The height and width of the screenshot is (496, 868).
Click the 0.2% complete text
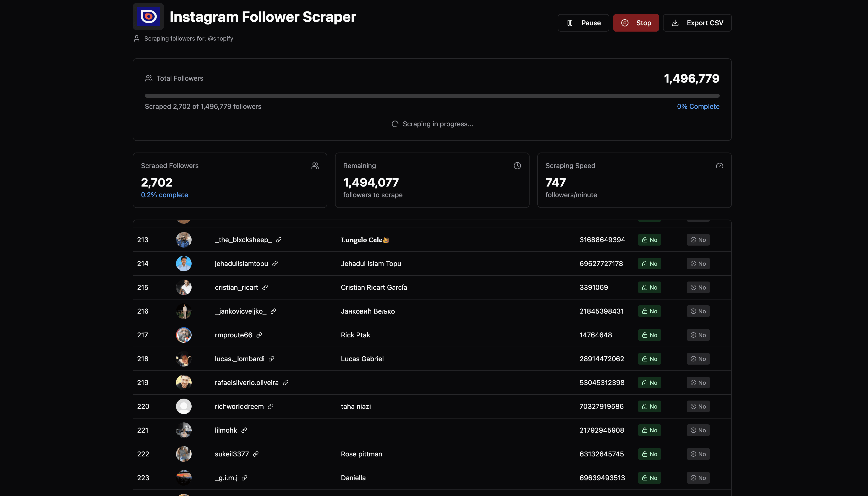164,195
